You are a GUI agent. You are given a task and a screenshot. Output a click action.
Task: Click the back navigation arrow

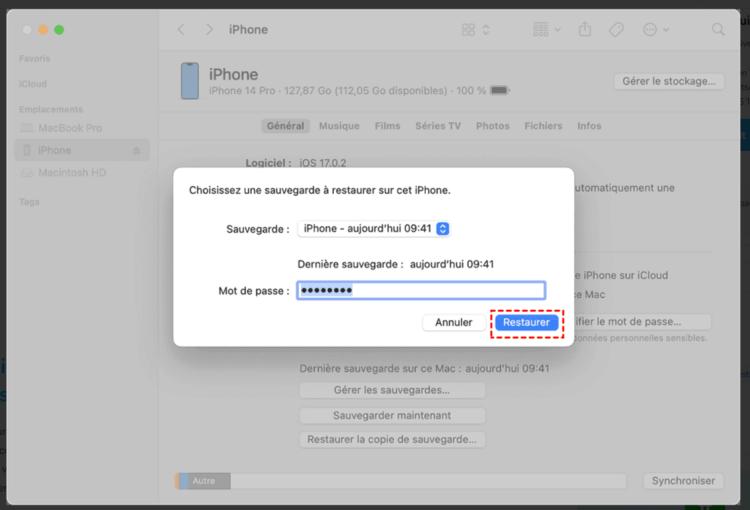pos(181,30)
